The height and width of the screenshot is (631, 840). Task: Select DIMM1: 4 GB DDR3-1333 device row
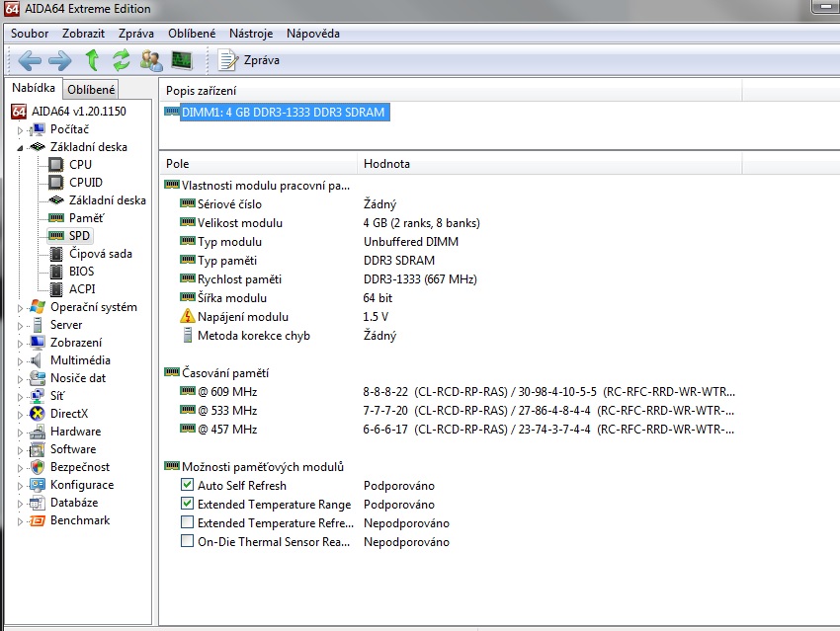[x=277, y=112]
